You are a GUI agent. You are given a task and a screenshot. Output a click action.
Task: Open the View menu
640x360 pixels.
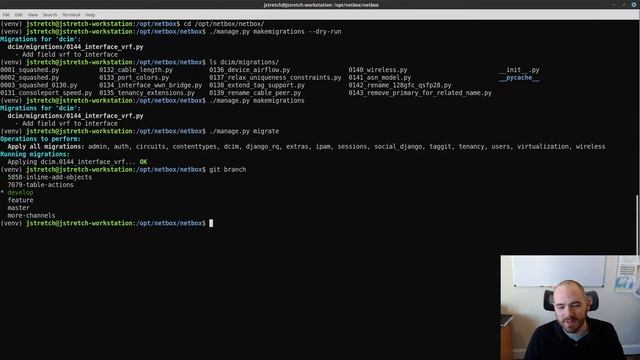(x=33, y=15)
